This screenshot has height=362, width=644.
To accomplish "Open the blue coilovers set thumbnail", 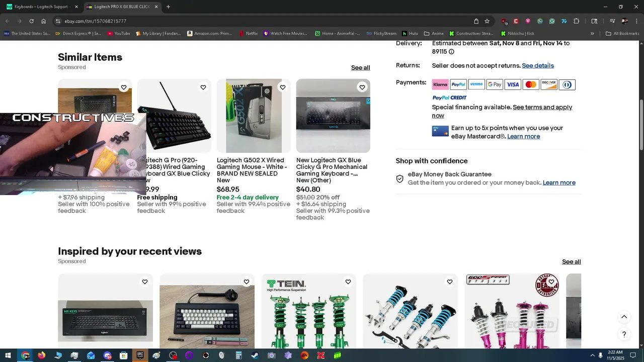I will [x=410, y=312].
